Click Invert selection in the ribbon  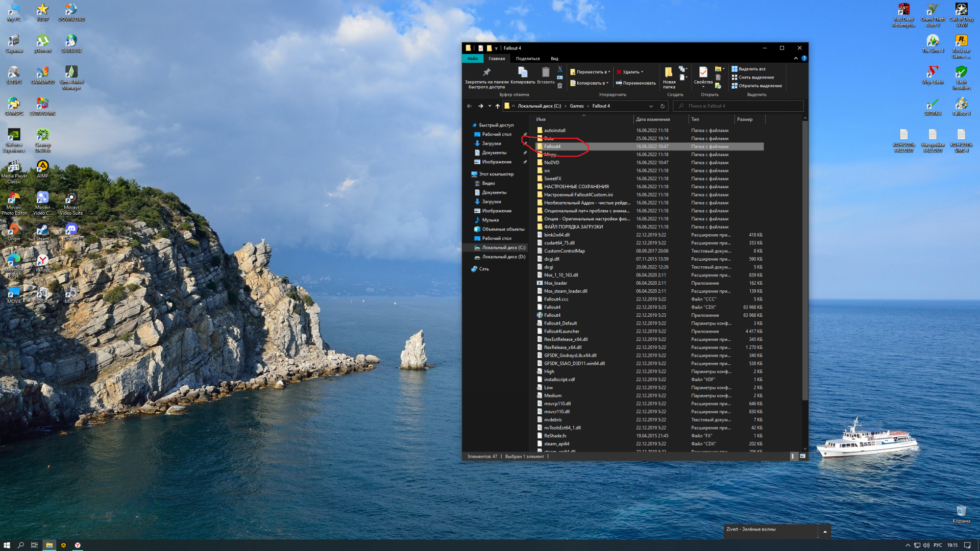coord(757,86)
